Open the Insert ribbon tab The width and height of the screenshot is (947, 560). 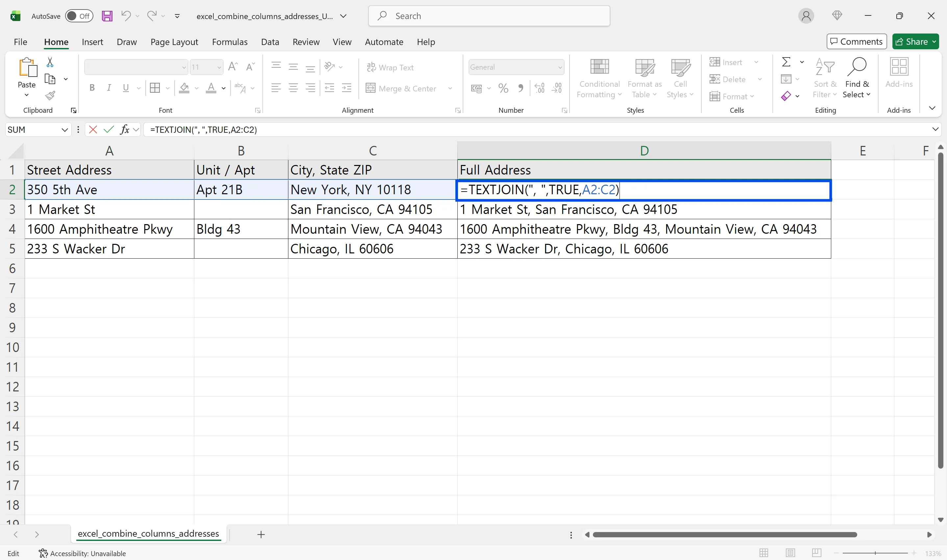click(92, 42)
